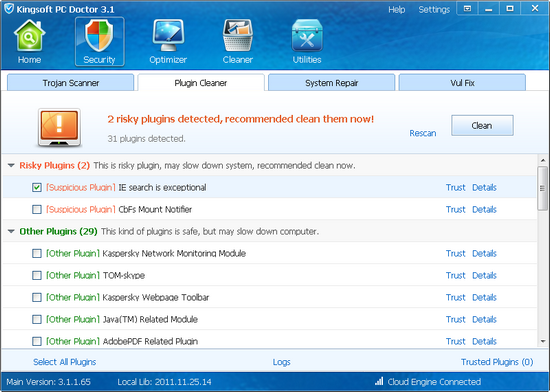
Task: Trust Kaspersky Webpage Toolbar plugin
Action: click(x=456, y=298)
